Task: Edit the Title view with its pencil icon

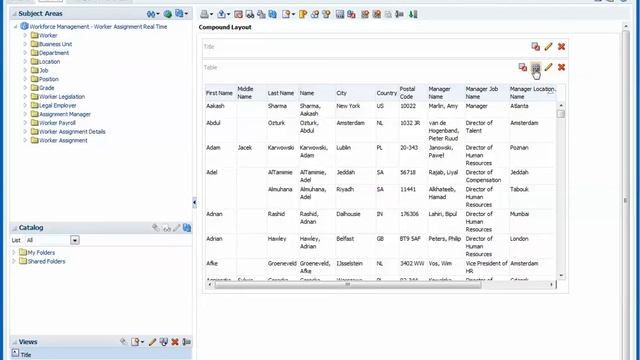Action: [548, 47]
